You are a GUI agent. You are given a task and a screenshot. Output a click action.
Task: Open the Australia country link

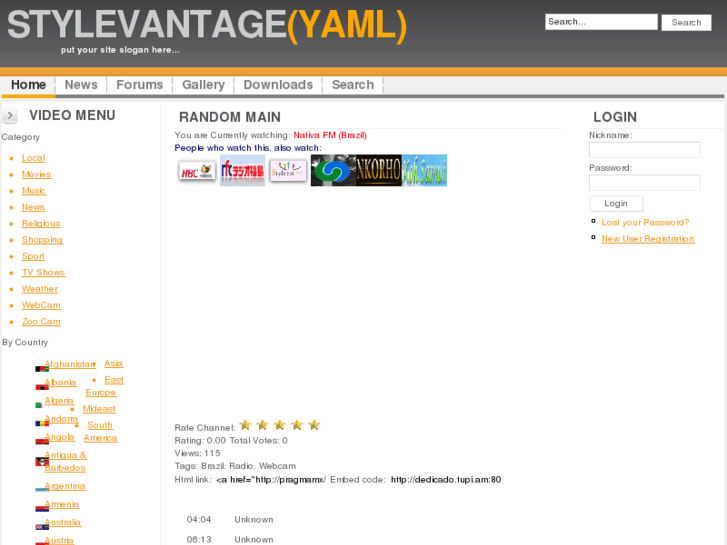tap(63, 522)
